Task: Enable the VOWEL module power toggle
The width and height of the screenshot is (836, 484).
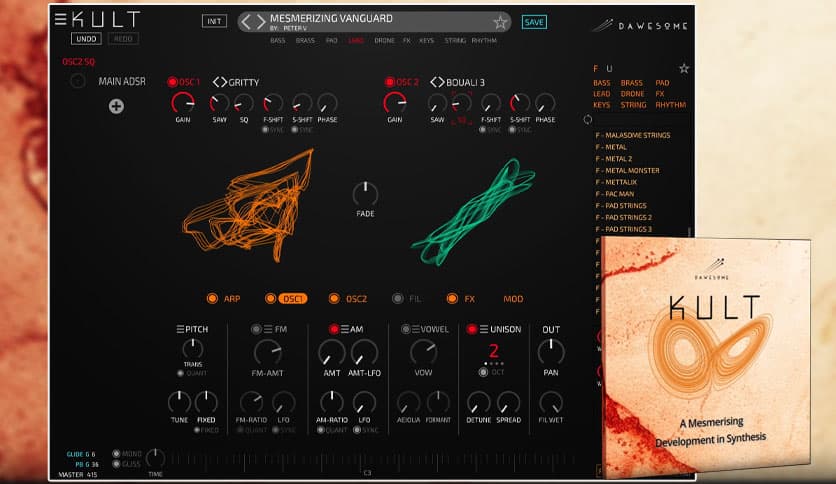Action: [x=405, y=329]
